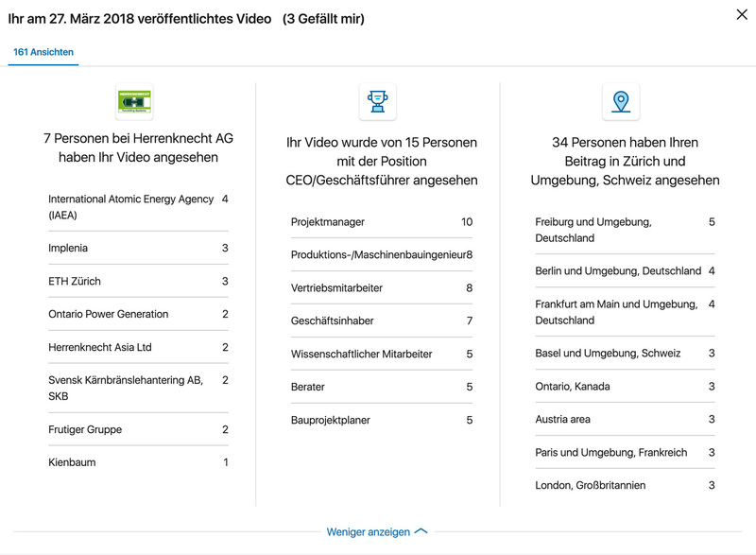Open Ontario Power Generation entry
The width and height of the screenshot is (756, 555).
click(x=109, y=314)
